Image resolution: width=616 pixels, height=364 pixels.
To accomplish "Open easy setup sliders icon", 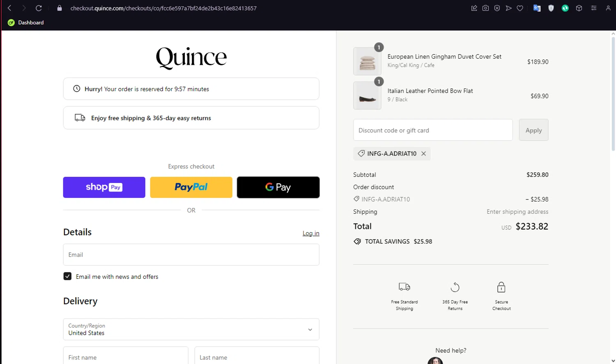I will coord(594,8).
